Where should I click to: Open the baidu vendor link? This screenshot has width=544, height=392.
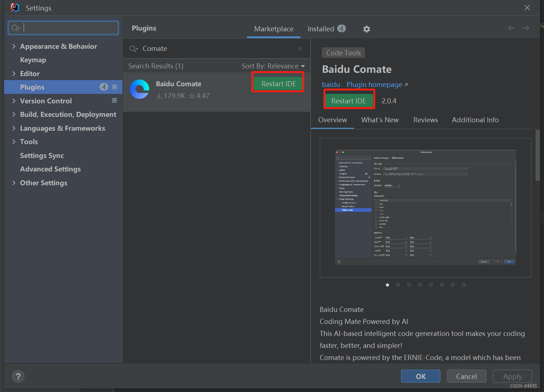point(331,84)
